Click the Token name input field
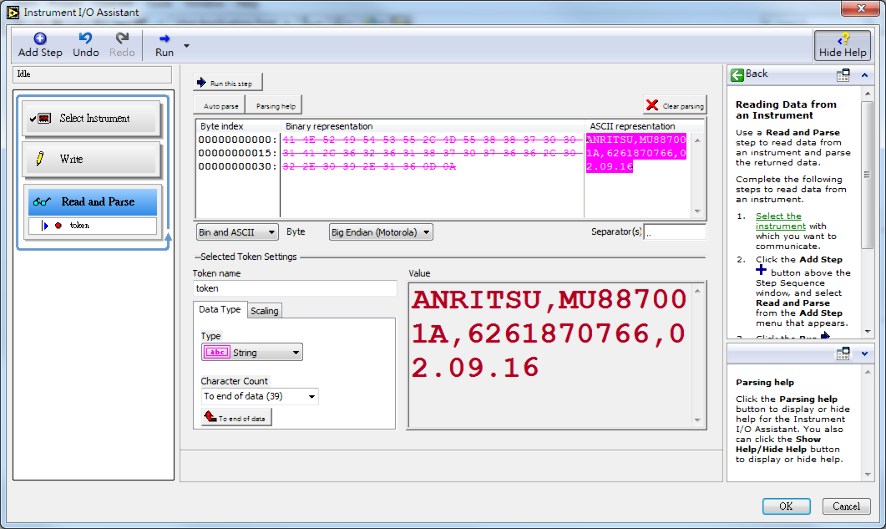The width and height of the screenshot is (886, 529). (x=294, y=288)
